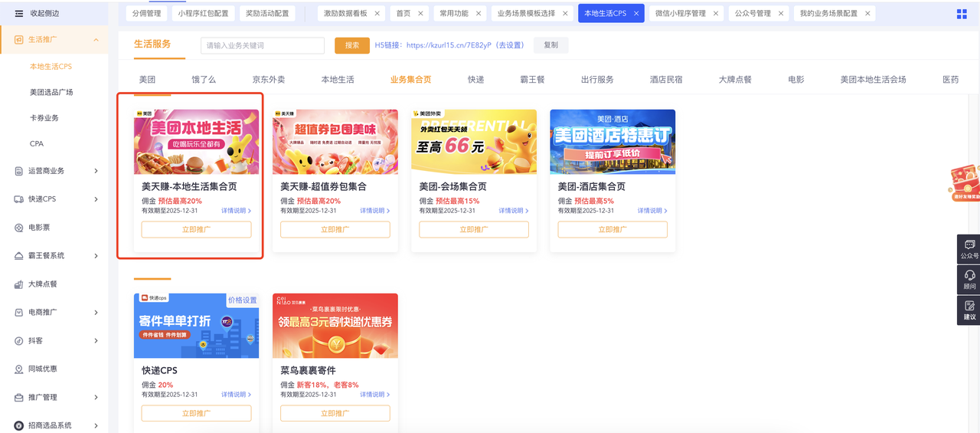980x433 pixels.
Task: Open the 顾问 headset floating button
Action: (x=969, y=280)
